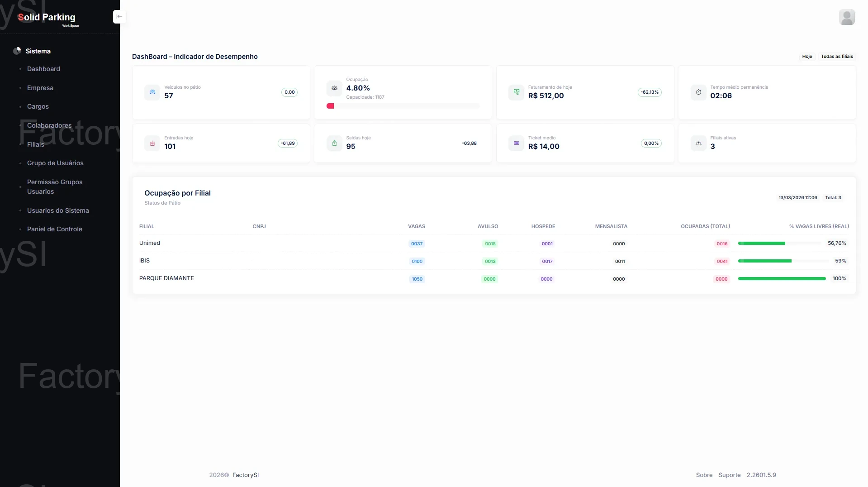Viewport: 868px width, 487px height.
Task: Select the PARQUE DIAMANTE row name
Action: pos(166,278)
